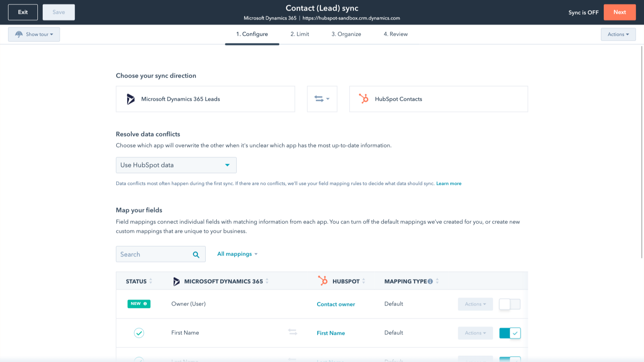Click the First Name Dynamics field text

point(185,333)
